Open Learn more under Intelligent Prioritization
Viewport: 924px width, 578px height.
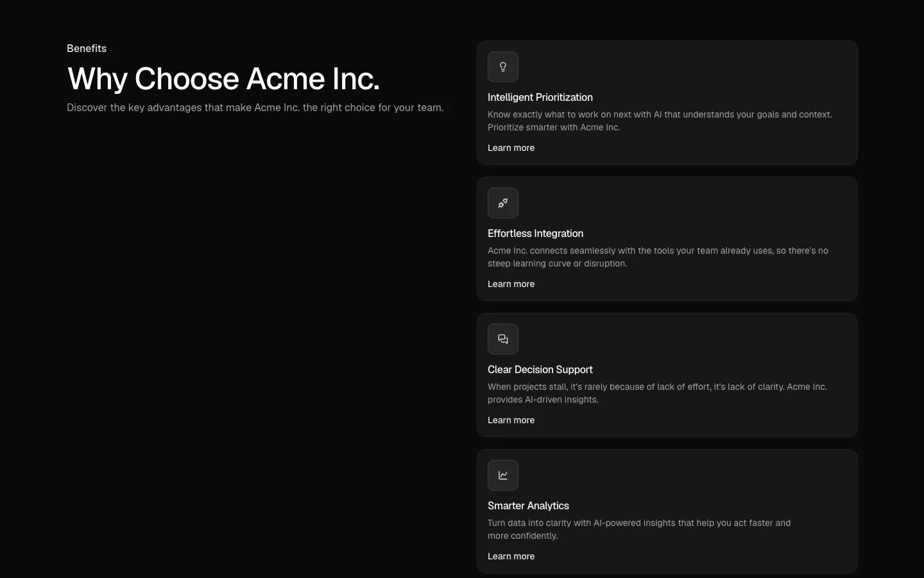pyautogui.click(x=511, y=148)
